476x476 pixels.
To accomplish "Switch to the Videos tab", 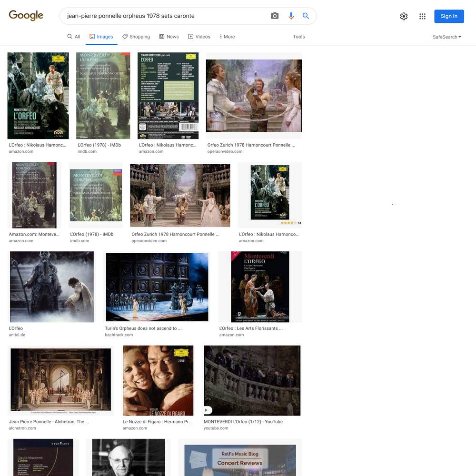I will 199,37.
